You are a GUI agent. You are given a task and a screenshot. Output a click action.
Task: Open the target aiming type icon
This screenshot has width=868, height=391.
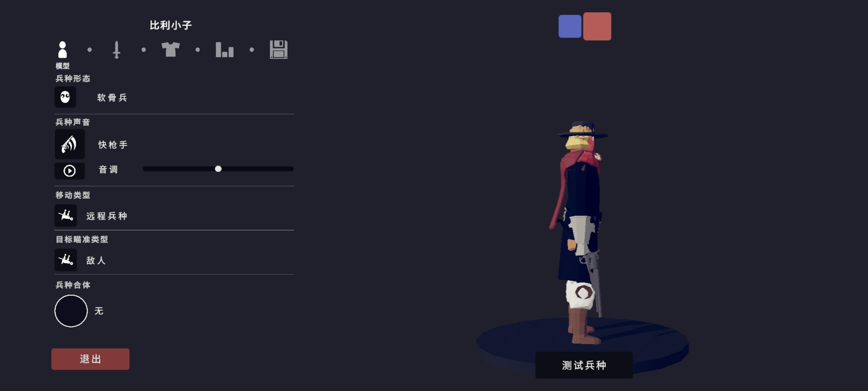pos(66,260)
